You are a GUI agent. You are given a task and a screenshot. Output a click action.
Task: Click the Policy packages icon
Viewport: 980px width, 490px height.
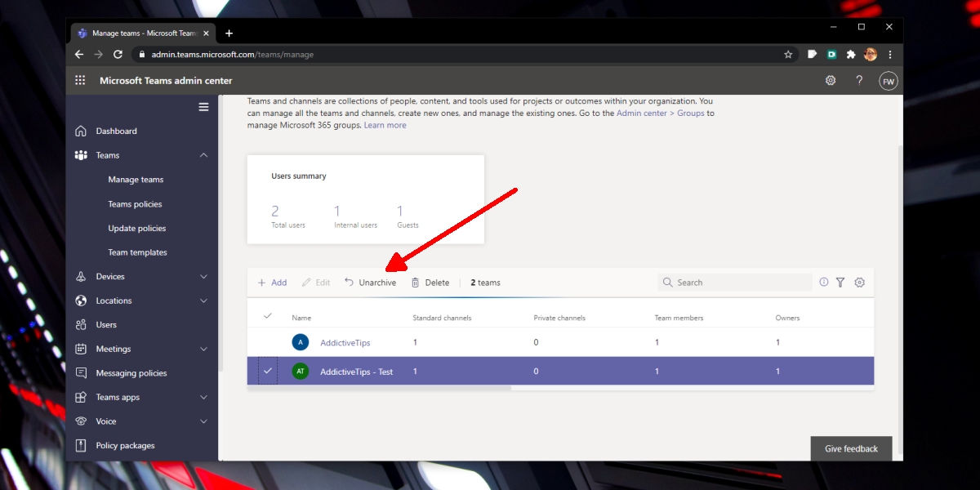81,446
